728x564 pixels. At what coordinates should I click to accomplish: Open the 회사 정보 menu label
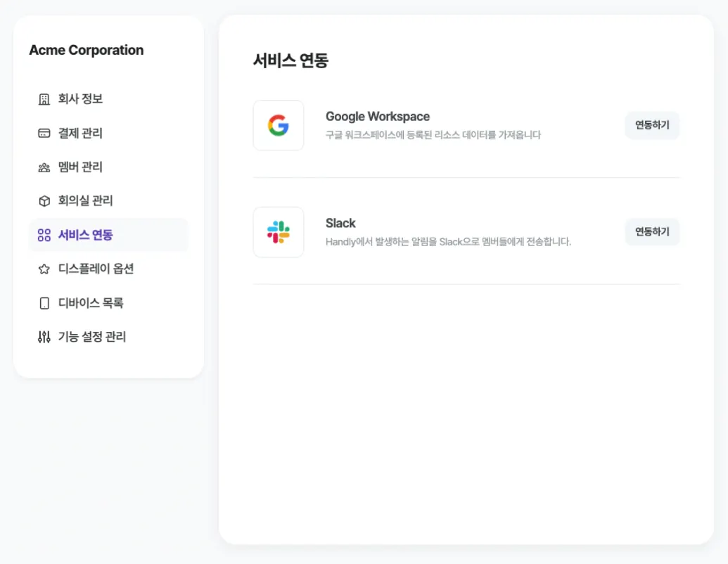[81, 99]
